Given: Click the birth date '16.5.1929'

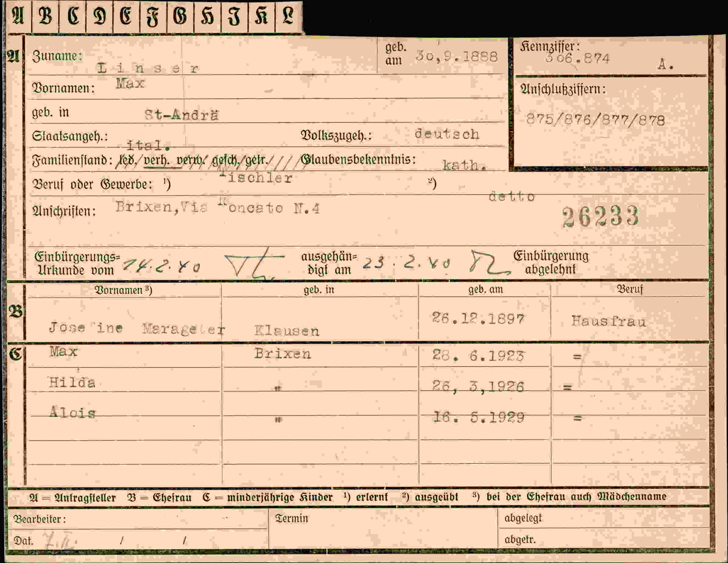Looking at the screenshot, I should pos(479,417).
